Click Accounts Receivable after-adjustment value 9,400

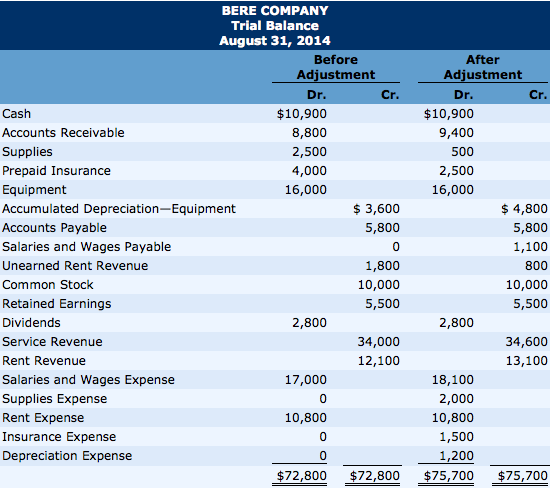(x=456, y=133)
